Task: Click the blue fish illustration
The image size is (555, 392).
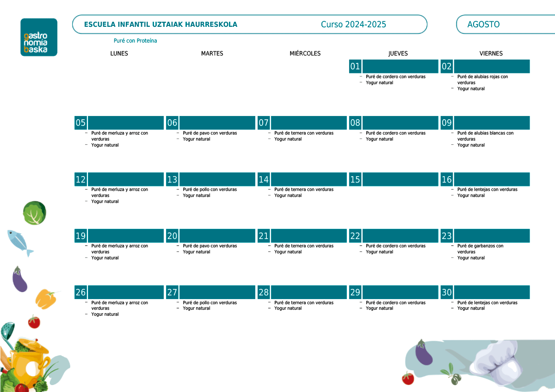Action: click(x=19, y=242)
